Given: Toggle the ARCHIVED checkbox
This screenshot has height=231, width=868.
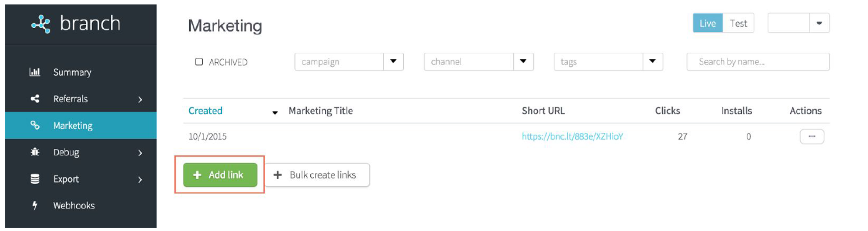Looking at the screenshot, I should pyautogui.click(x=199, y=62).
